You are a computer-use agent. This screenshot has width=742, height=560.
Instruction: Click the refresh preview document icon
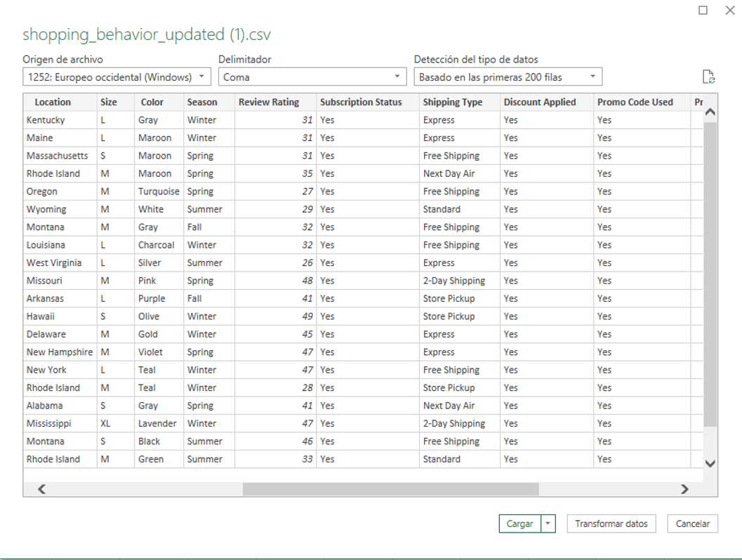708,76
